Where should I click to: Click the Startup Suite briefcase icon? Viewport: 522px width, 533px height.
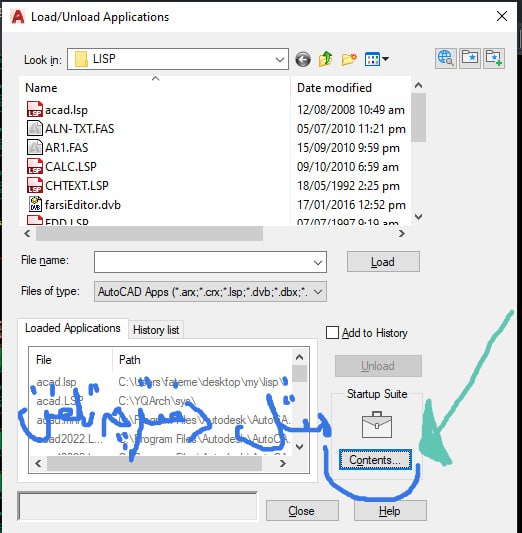tap(377, 424)
